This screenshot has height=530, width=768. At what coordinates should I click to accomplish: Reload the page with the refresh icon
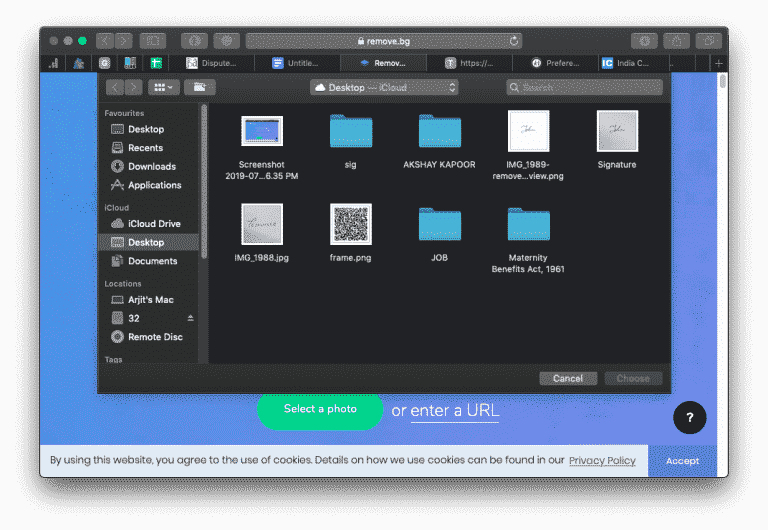click(513, 41)
